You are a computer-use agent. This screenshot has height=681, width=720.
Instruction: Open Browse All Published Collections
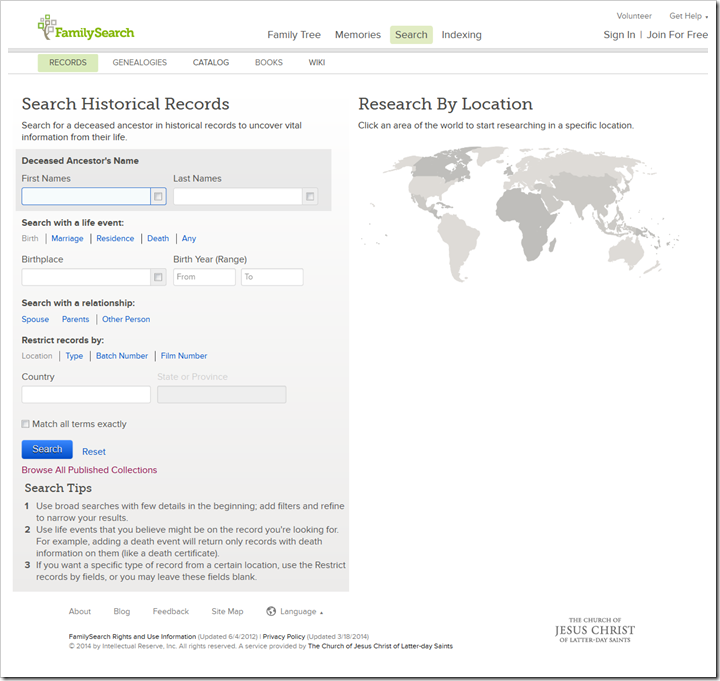tap(89, 470)
